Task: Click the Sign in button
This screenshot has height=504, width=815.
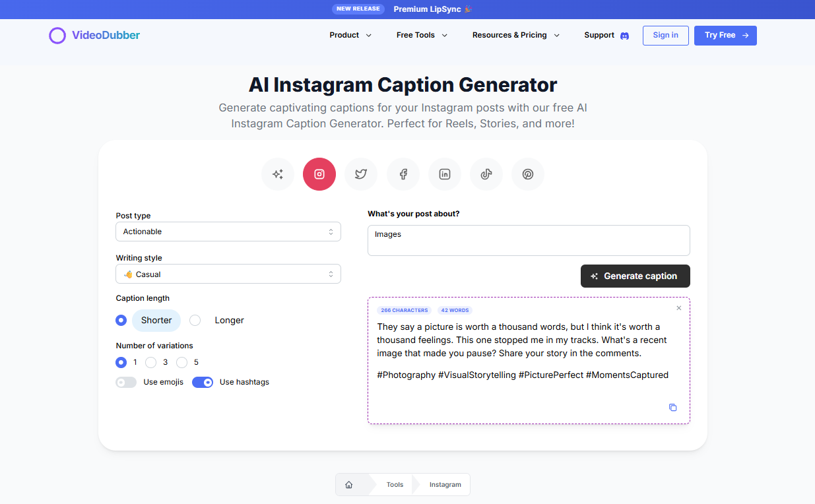Action: coord(666,36)
